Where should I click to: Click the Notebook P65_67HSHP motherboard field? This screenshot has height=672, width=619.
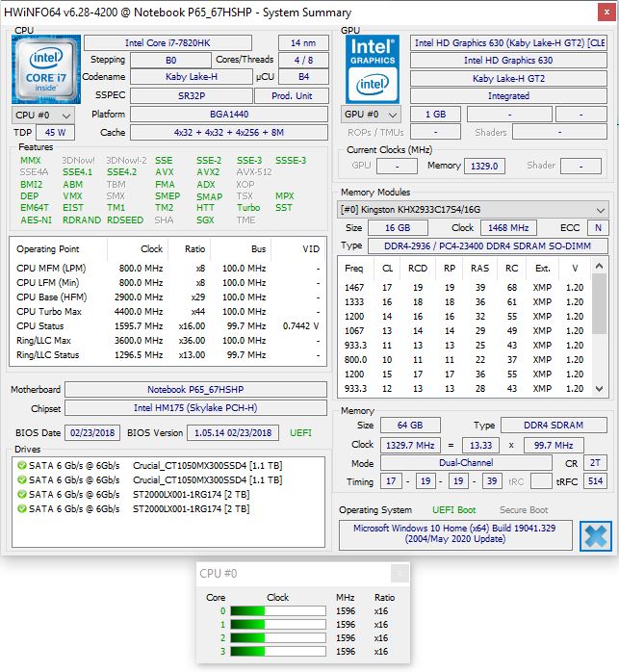point(195,390)
